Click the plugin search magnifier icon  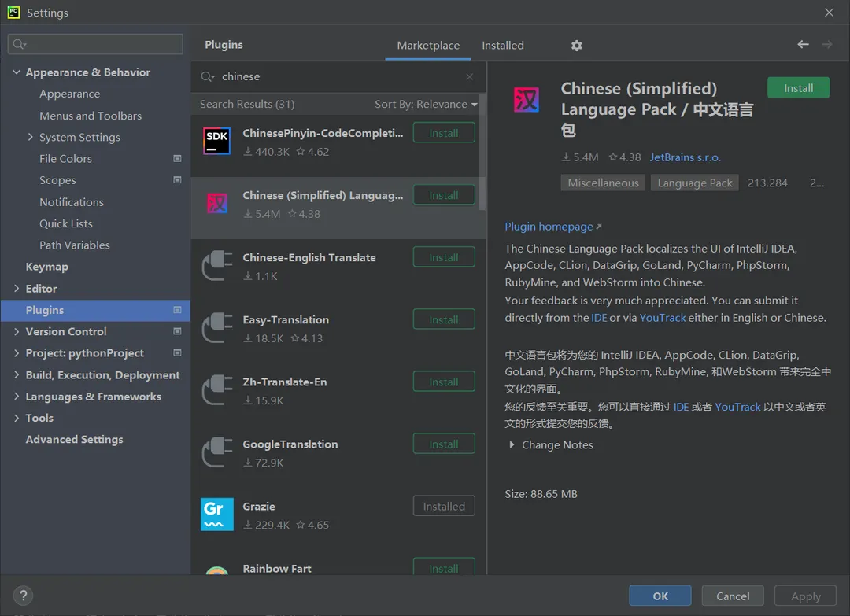tap(208, 77)
